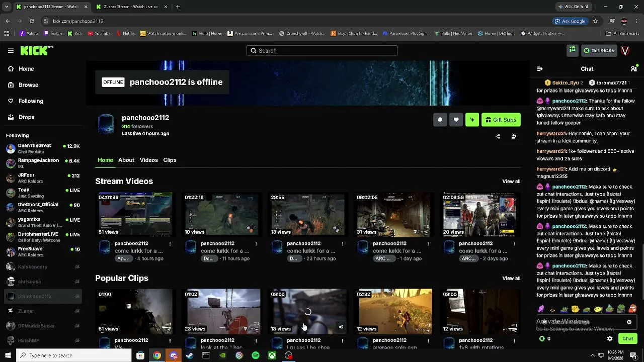Open Steam from the Windows taskbar
The width and height of the screenshot is (644, 362).
coord(190,355)
